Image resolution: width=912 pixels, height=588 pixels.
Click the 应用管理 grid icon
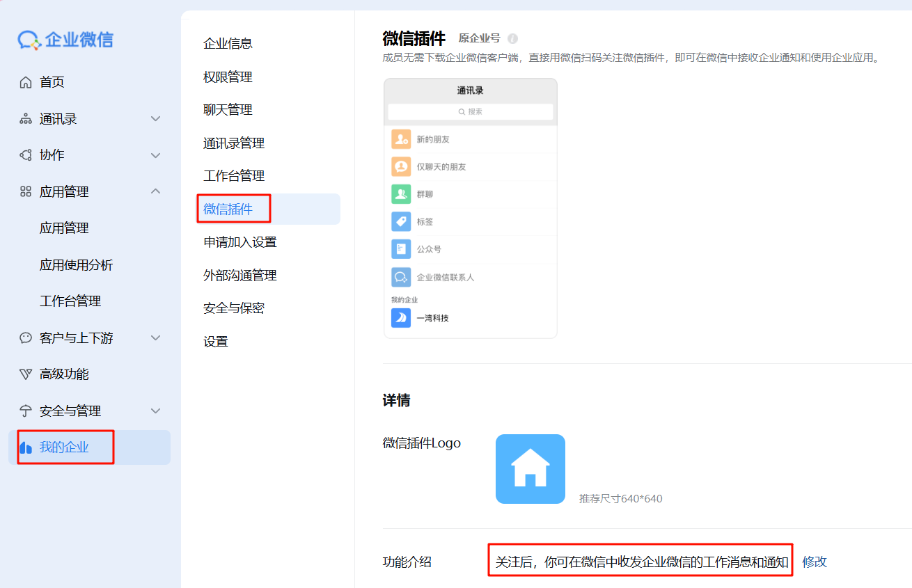click(26, 191)
